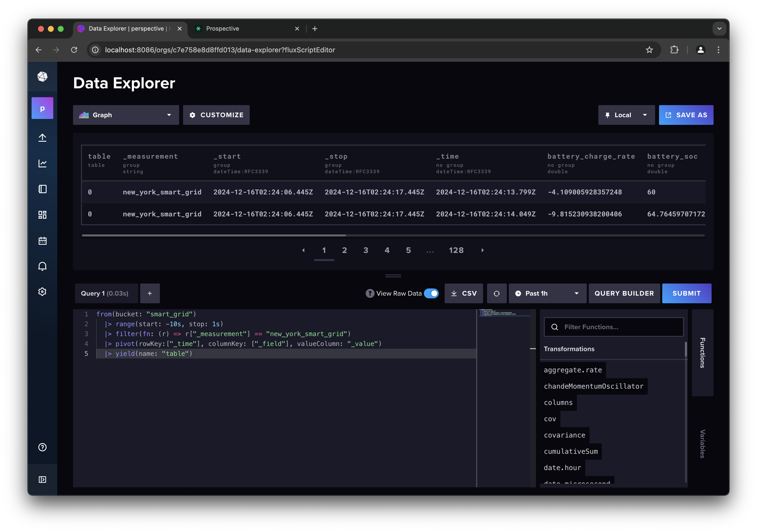The image size is (757, 532).
Task: Close the Prospective browser tab
Action: (297, 29)
